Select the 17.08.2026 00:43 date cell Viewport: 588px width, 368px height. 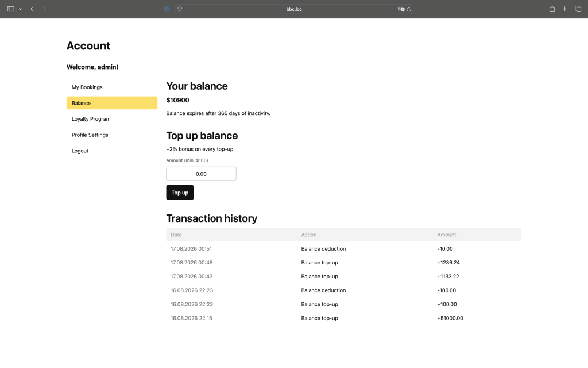click(x=192, y=277)
